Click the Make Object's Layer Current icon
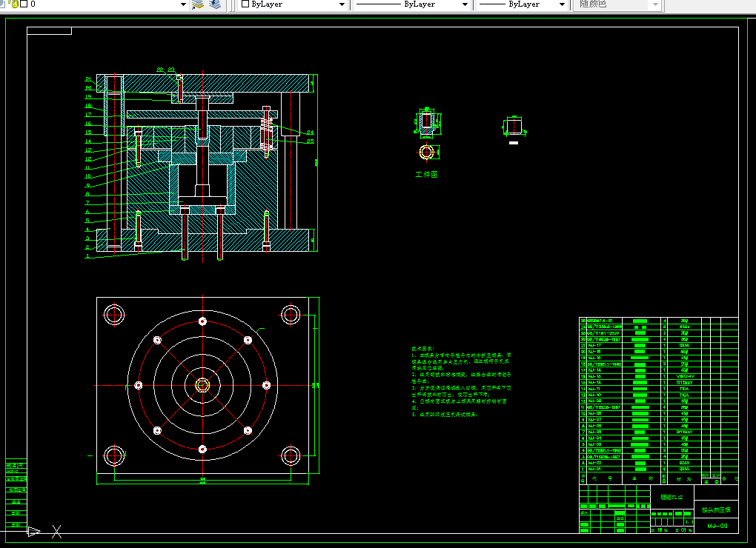 198,4
